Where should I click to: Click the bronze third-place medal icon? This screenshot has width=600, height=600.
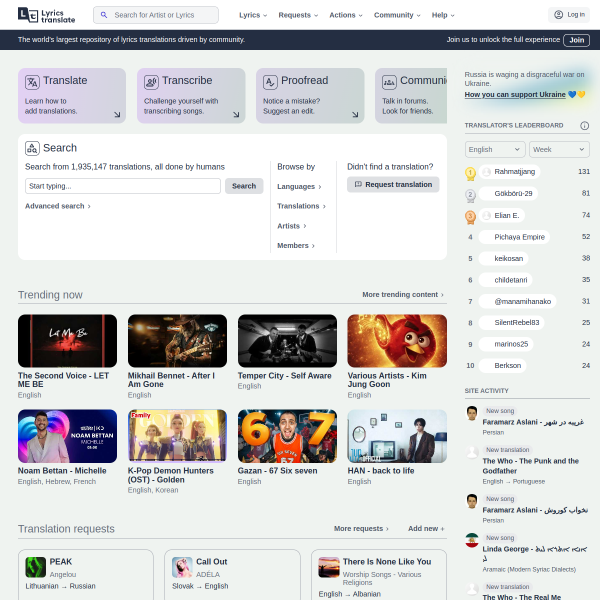(x=470, y=217)
